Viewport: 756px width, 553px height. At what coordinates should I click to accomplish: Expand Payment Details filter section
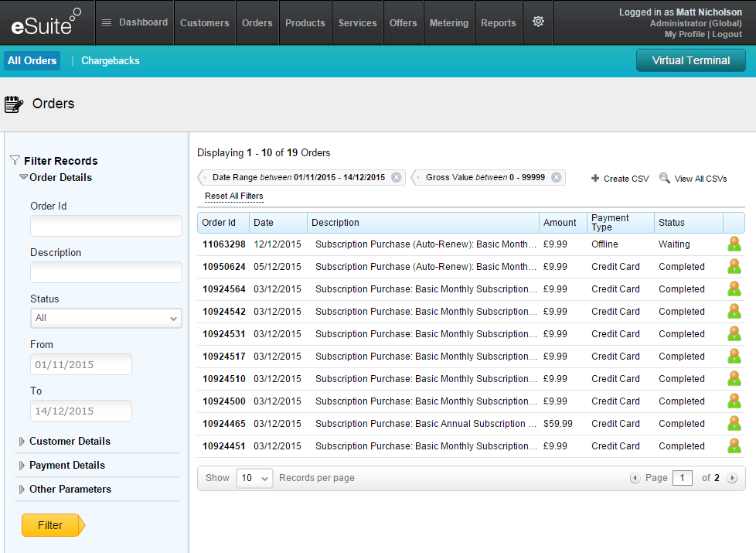click(66, 465)
